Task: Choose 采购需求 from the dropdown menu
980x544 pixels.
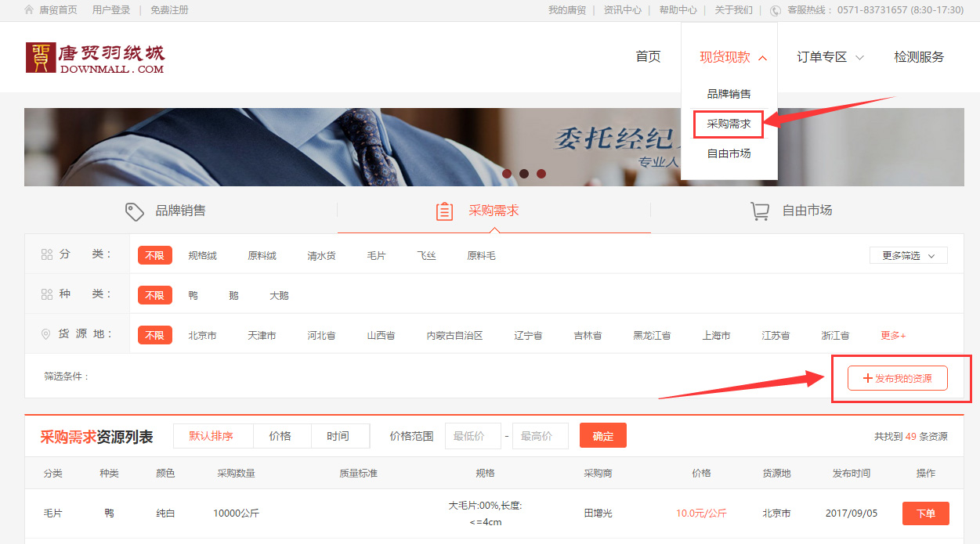Action: coord(729,124)
